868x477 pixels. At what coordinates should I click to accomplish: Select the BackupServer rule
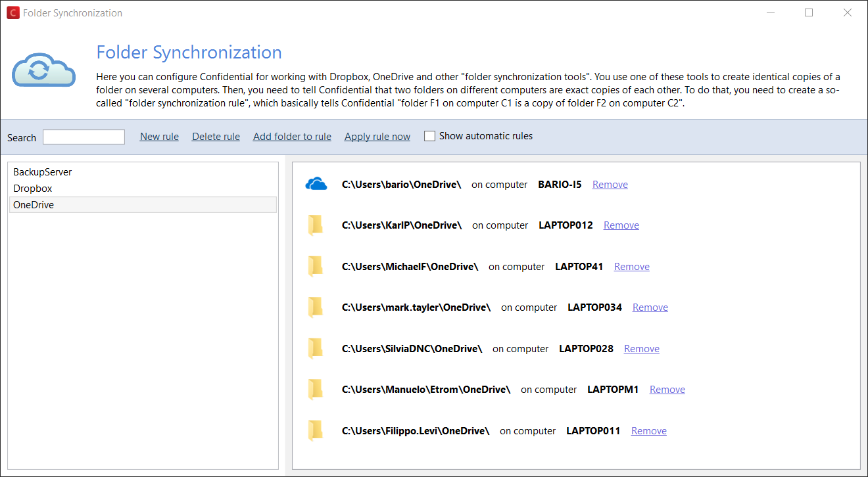(x=143, y=172)
